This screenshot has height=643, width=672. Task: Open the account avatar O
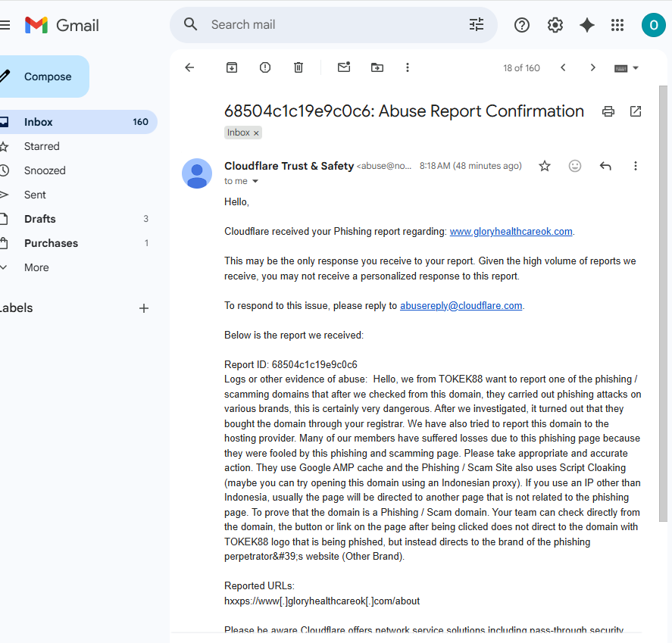point(653,25)
